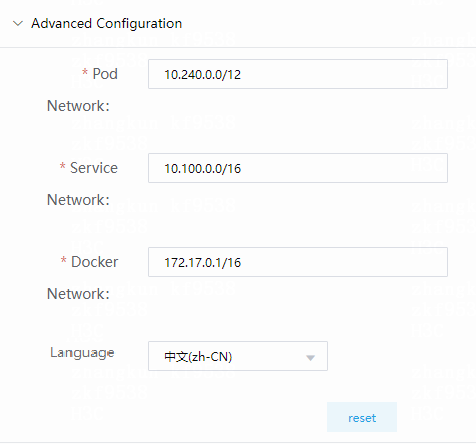The image size is (476, 444).
Task: Click the Advanced Configuration section title
Action: 107,24
